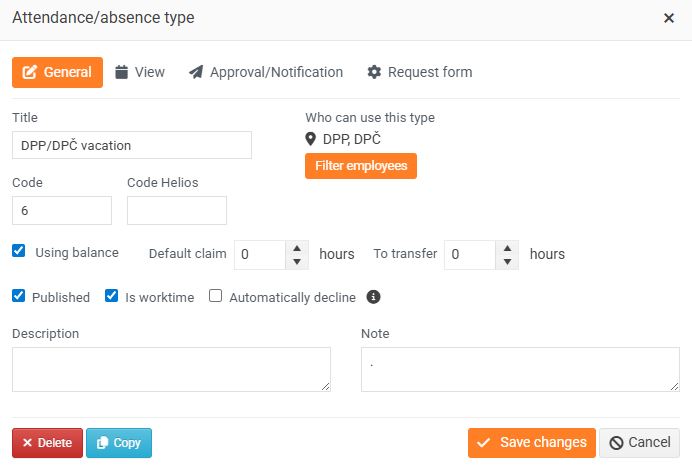This screenshot has width=692, height=471.
Task: Select the General tab
Action: [57, 72]
